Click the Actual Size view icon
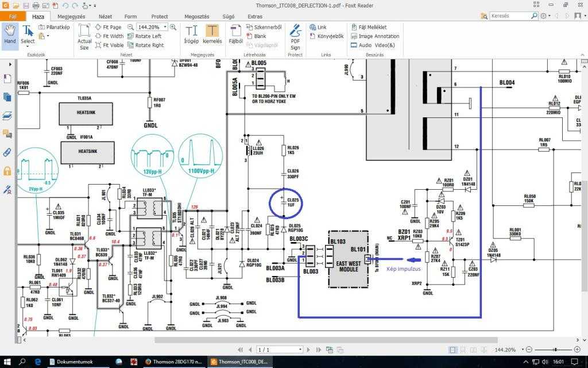Image resolution: width=588 pixels, height=368 pixels. pos(84,37)
